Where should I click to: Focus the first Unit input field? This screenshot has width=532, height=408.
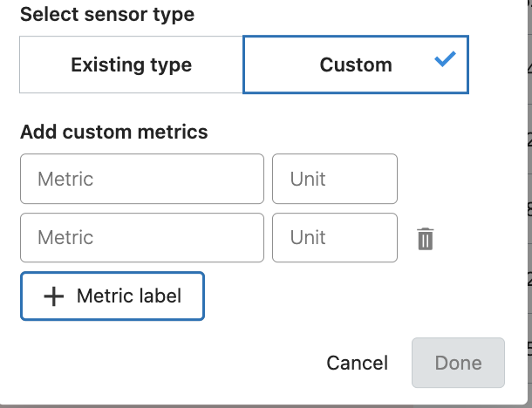click(335, 179)
